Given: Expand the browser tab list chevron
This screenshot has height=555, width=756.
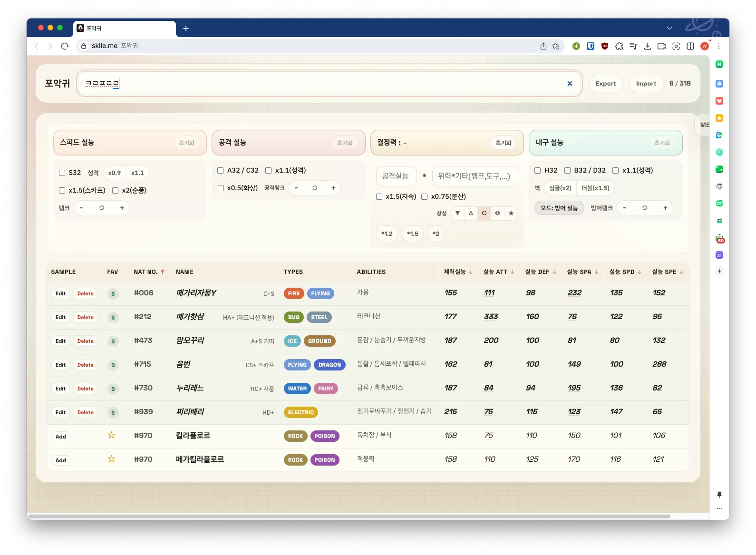Looking at the screenshot, I should tap(669, 29).
